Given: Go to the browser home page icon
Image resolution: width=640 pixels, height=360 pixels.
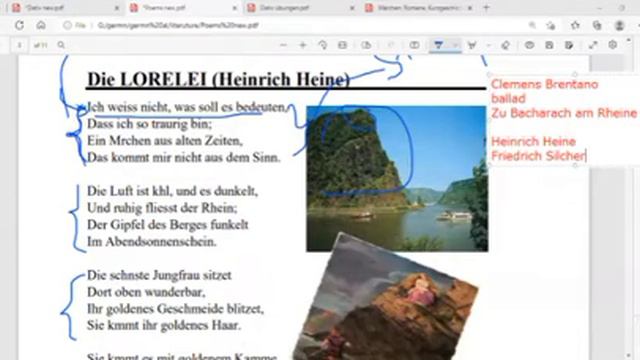Looking at the screenshot, I should [41, 25].
